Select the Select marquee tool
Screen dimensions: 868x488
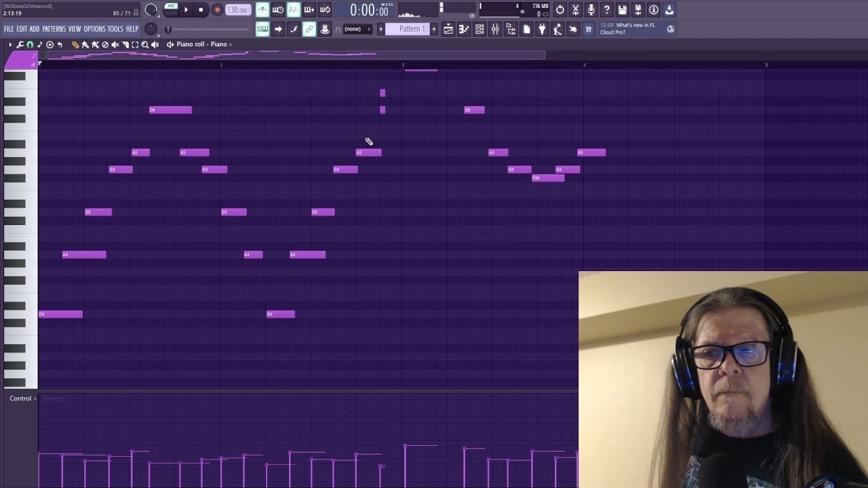tap(135, 44)
